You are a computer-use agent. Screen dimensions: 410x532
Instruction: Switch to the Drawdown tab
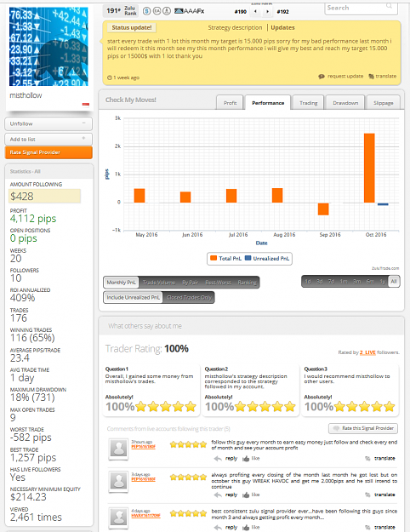coord(345,103)
